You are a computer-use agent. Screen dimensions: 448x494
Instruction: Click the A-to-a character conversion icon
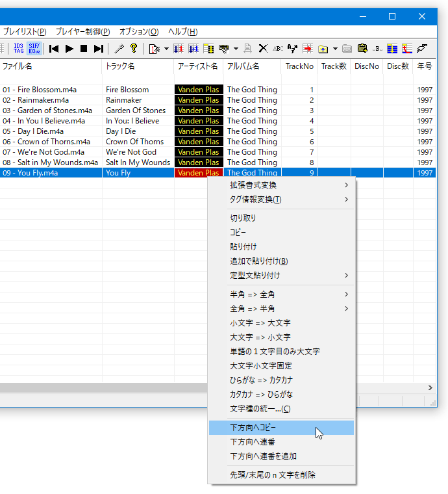[x=293, y=49]
